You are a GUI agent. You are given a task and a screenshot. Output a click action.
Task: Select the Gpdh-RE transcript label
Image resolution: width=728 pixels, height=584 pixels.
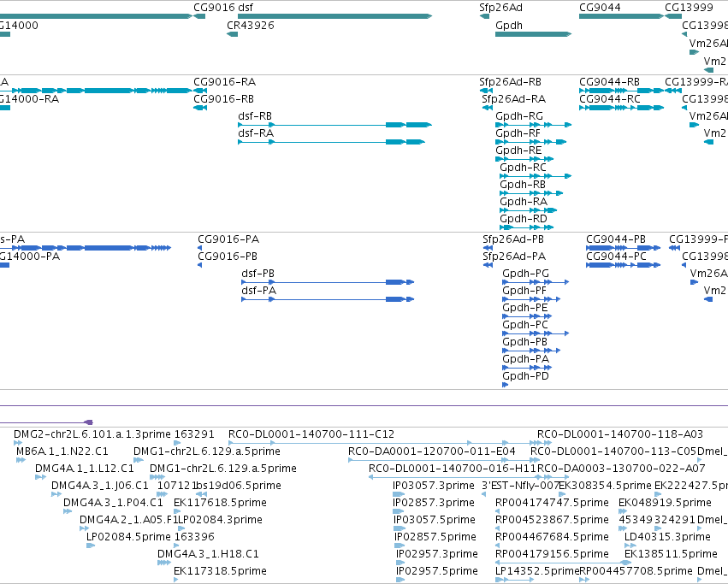518,150
